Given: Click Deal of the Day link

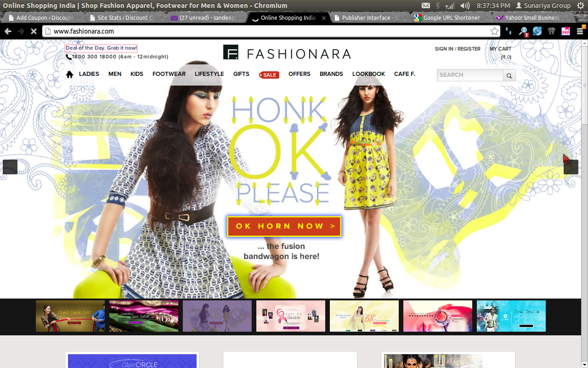Looking at the screenshot, I should (x=101, y=48).
